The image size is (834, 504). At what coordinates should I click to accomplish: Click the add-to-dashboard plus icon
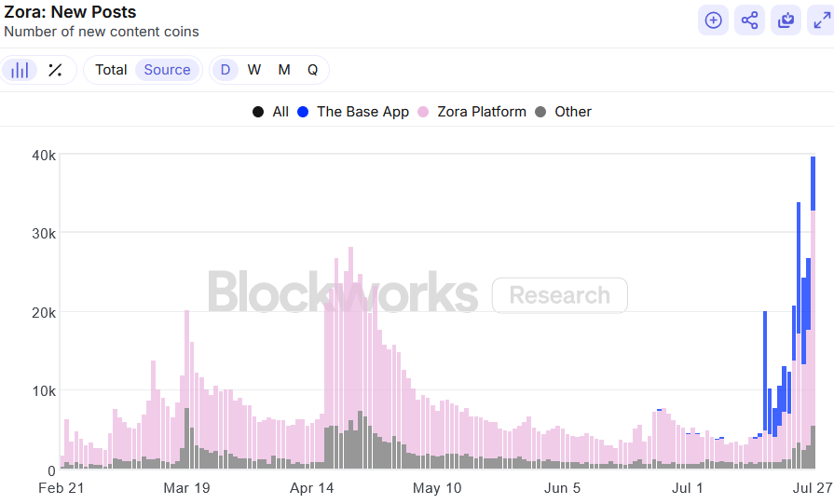(713, 20)
